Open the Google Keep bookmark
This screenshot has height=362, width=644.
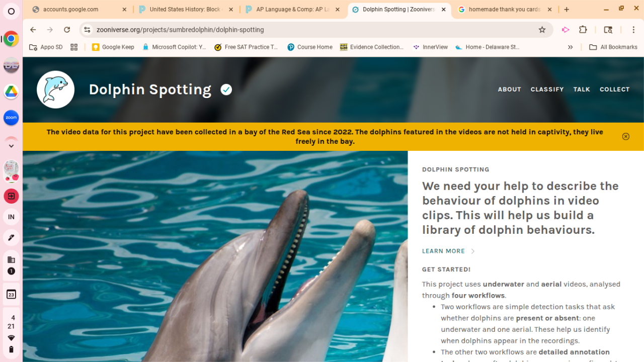(113, 47)
